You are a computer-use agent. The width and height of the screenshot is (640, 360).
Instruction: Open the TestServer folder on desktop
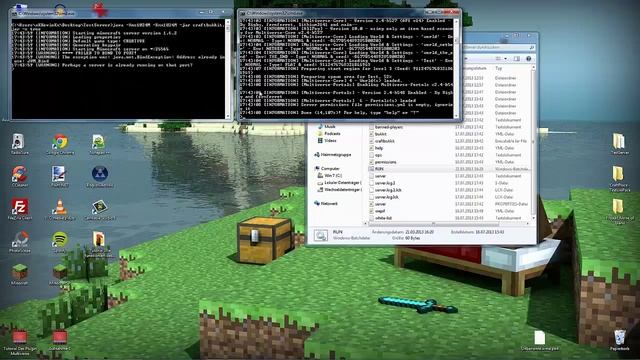619,144
